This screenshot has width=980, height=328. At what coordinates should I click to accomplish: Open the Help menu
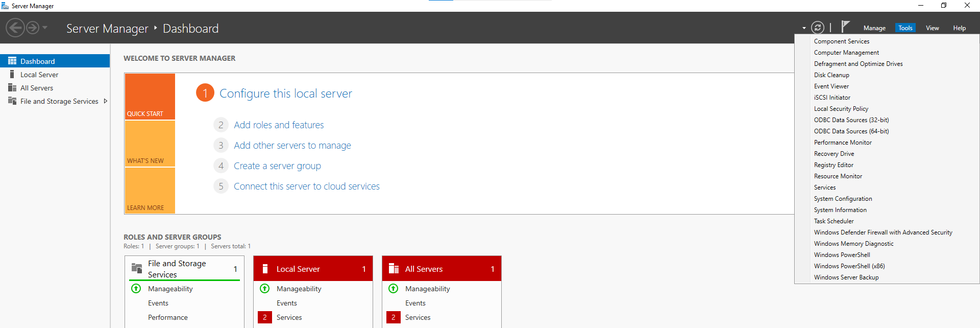pos(959,28)
